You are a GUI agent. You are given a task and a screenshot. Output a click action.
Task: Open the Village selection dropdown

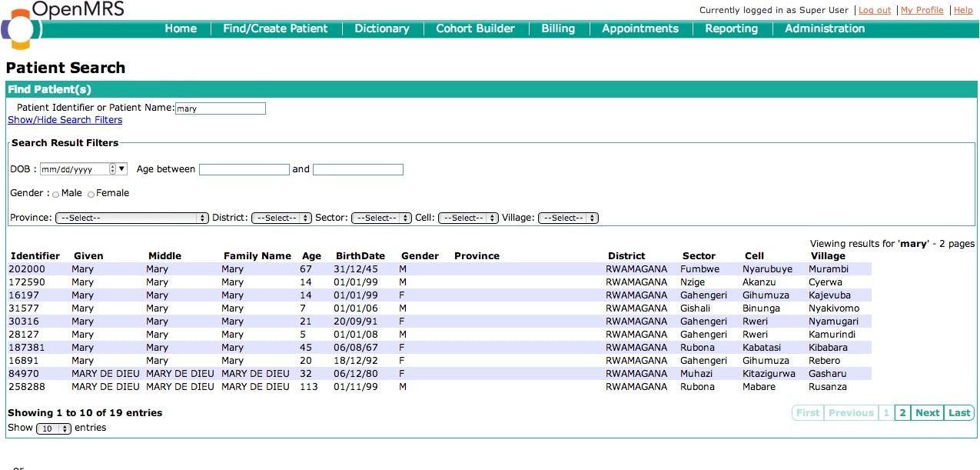pos(568,218)
